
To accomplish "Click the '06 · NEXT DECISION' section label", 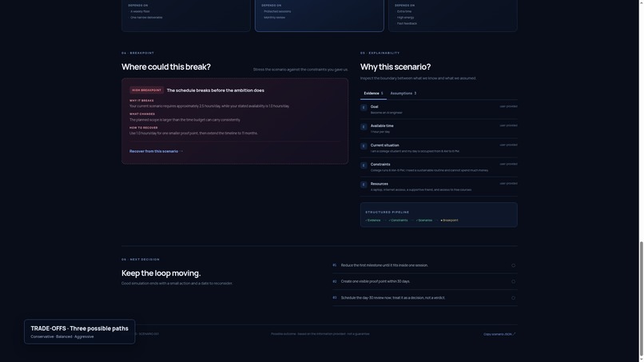I will (x=141, y=260).
